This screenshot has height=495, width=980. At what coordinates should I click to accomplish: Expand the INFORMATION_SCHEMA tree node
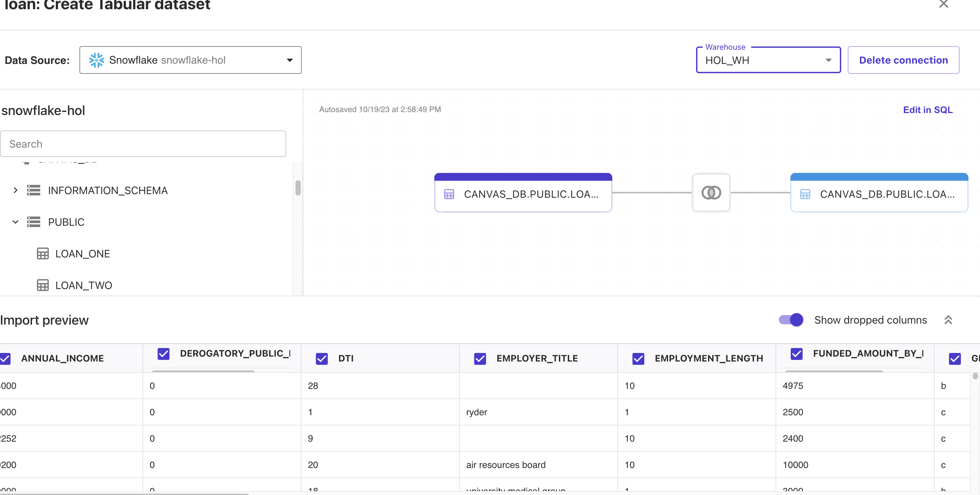pyautogui.click(x=15, y=190)
